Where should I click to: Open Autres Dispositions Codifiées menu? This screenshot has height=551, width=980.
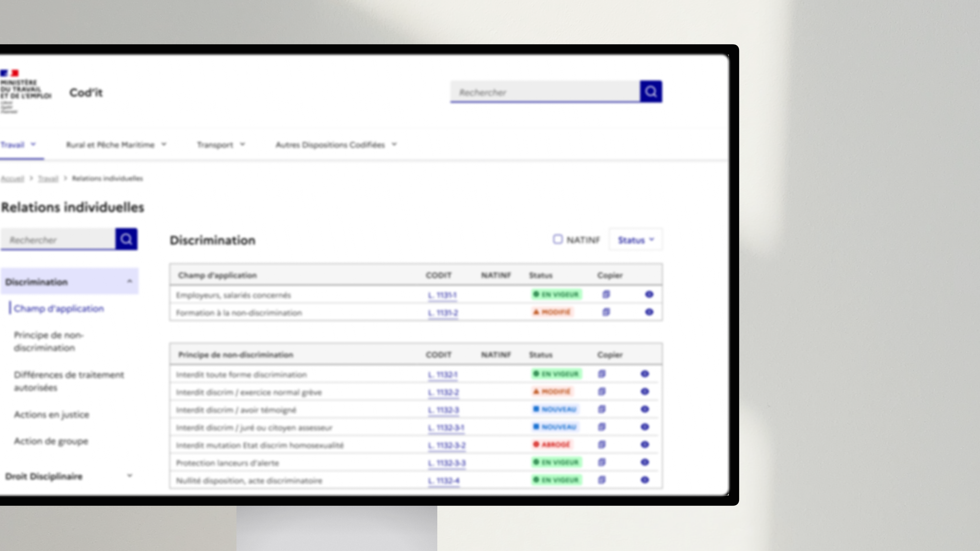336,145
